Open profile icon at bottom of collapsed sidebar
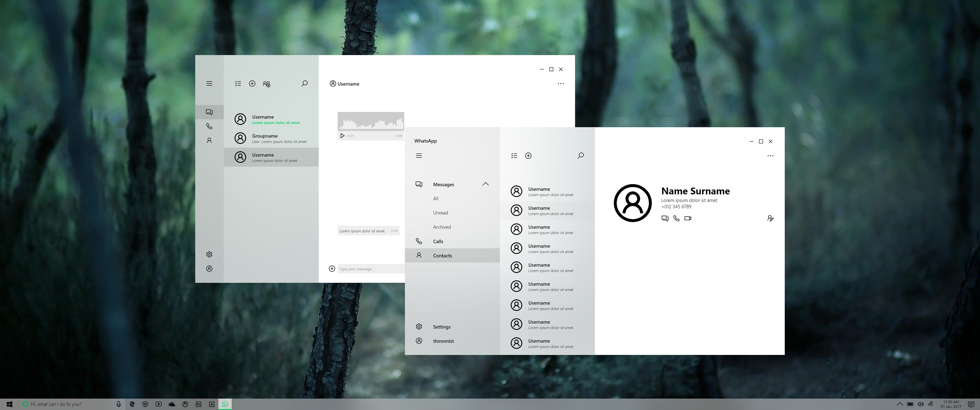Viewport: 980px width, 410px height. 209,268
